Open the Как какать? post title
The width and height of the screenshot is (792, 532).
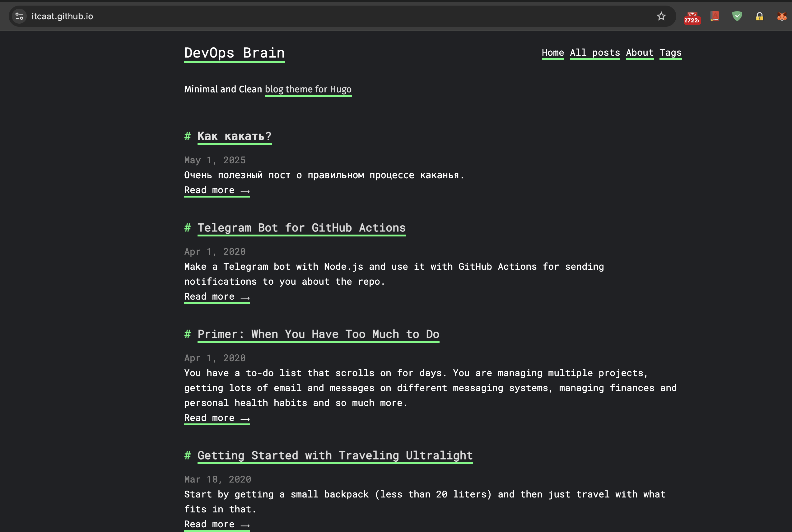tap(234, 136)
